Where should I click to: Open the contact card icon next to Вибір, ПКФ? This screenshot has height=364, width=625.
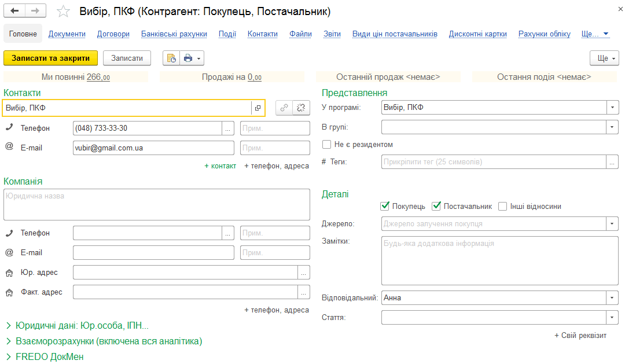click(x=258, y=108)
